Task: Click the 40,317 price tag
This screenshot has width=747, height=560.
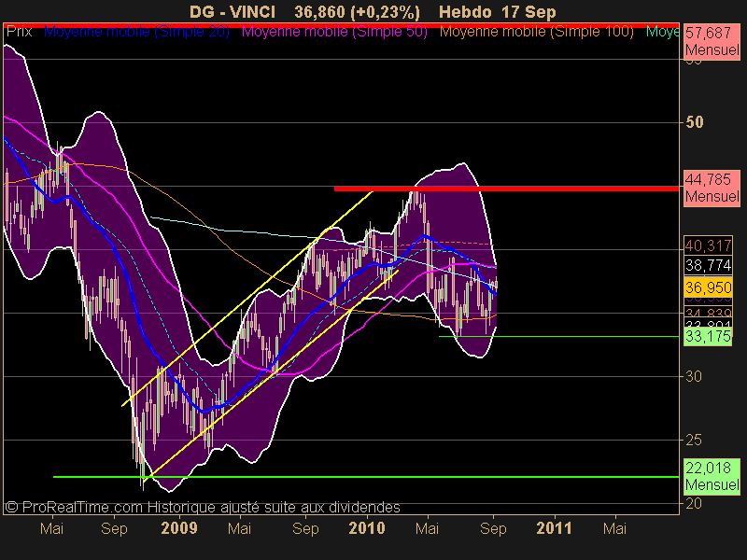Action: [x=708, y=245]
